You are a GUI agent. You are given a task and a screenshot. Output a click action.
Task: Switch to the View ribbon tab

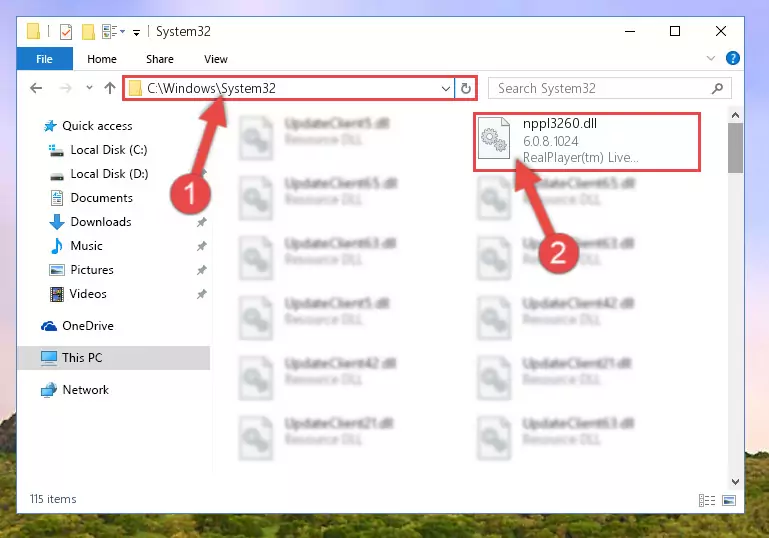[x=216, y=59]
